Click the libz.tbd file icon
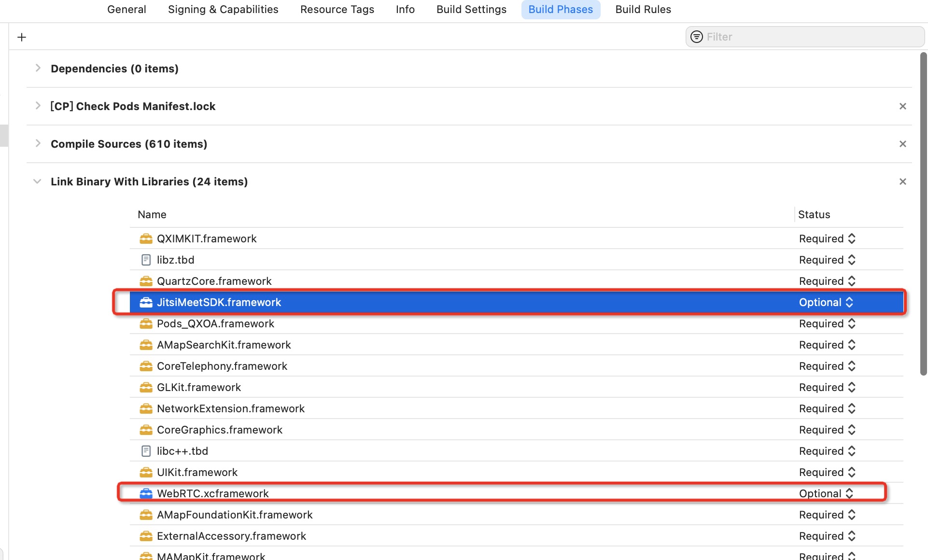This screenshot has width=928, height=560. coord(146,260)
